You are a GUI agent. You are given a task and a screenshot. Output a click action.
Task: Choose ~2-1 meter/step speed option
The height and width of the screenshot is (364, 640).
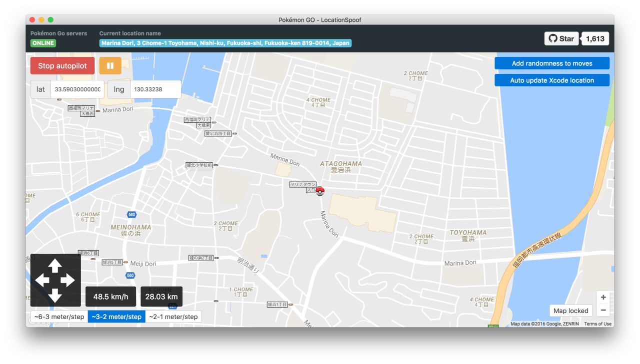(173, 317)
